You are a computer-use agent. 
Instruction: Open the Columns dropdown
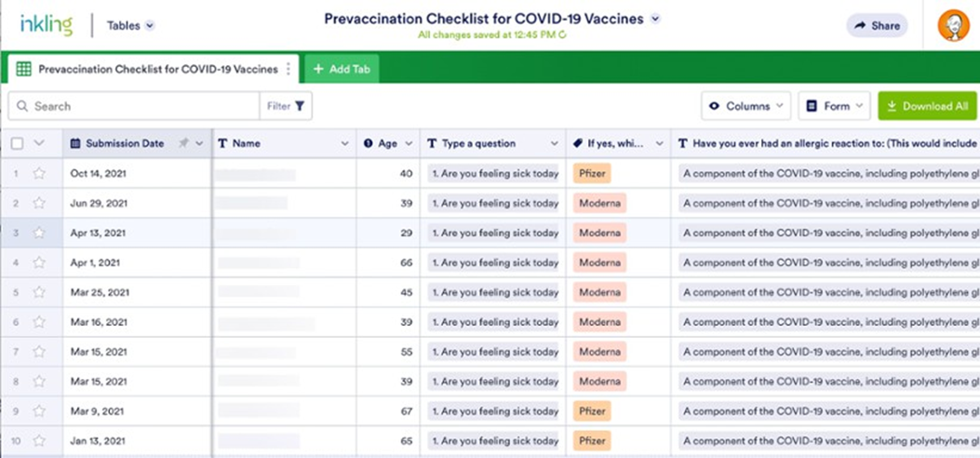click(x=746, y=106)
